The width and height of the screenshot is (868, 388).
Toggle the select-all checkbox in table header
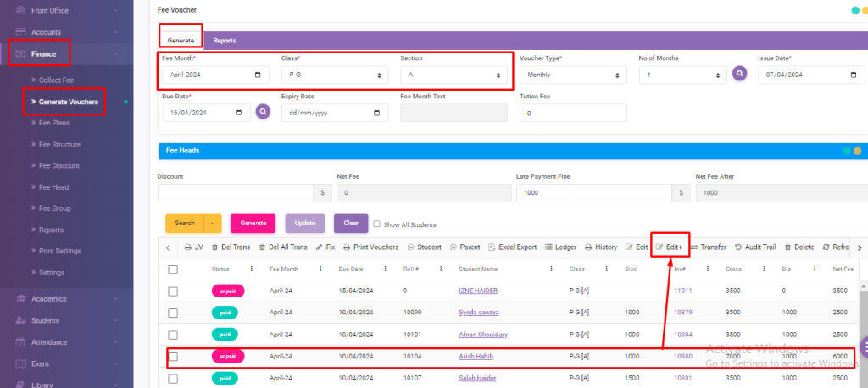tap(173, 269)
